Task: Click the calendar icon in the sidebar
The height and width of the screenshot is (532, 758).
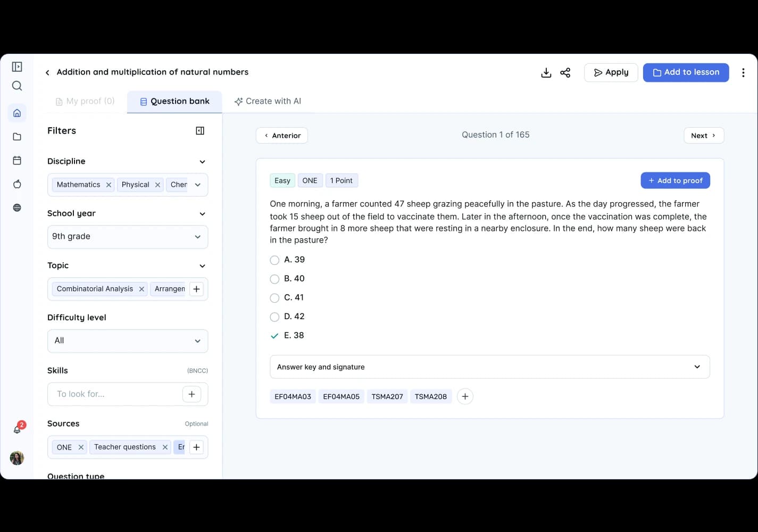Action: 17,160
